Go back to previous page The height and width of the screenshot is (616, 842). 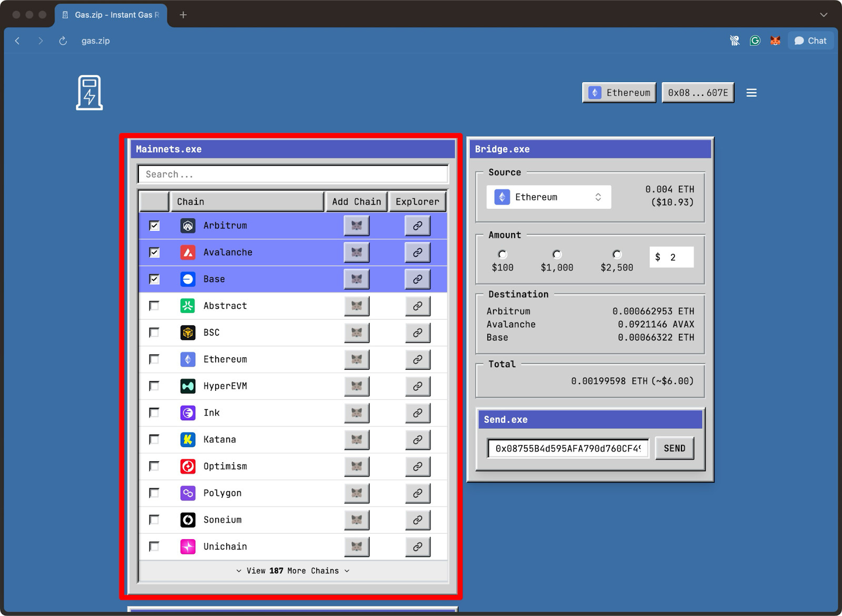(x=17, y=41)
